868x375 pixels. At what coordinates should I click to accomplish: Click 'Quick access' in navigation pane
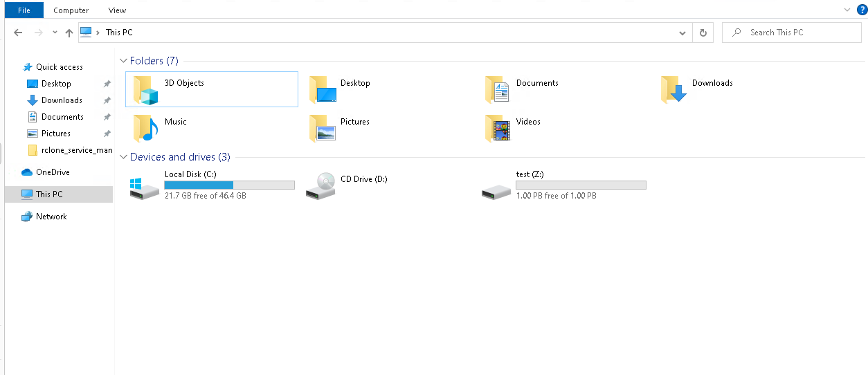pyautogui.click(x=60, y=67)
